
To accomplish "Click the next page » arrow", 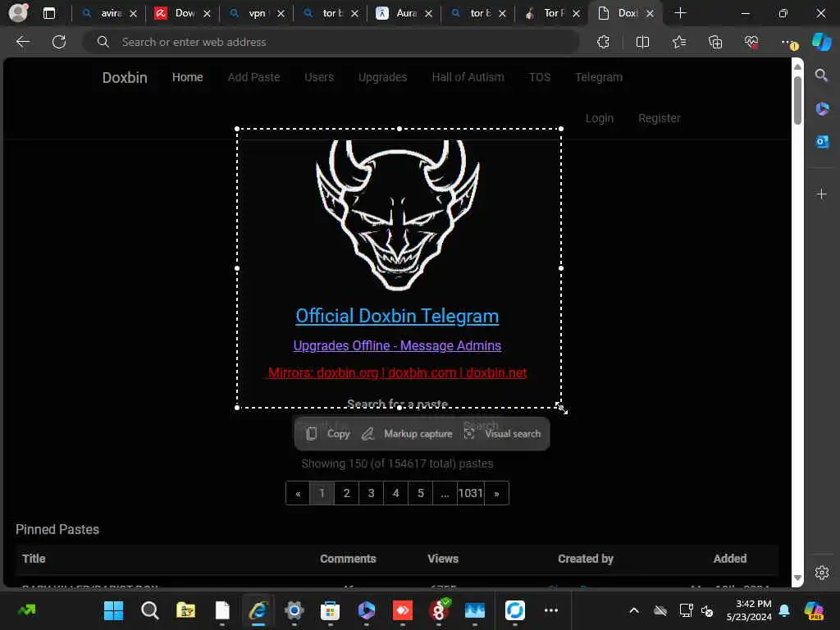I will tap(496, 493).
